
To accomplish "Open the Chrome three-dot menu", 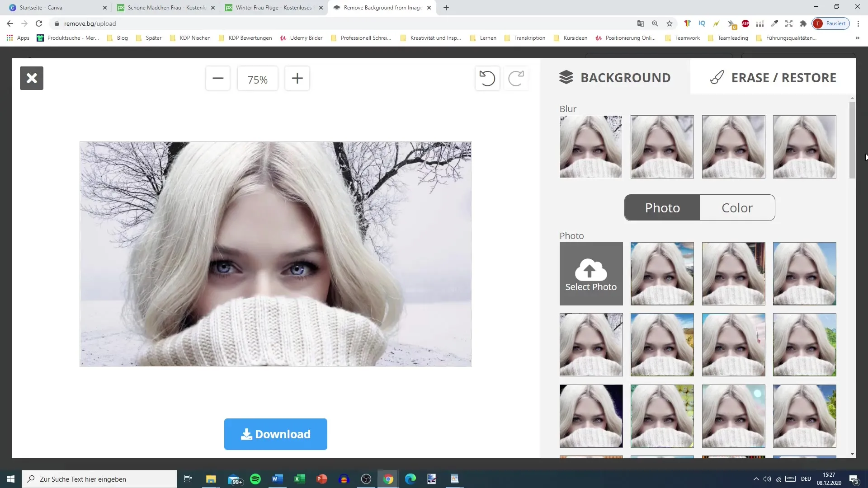I will point(859,23).
